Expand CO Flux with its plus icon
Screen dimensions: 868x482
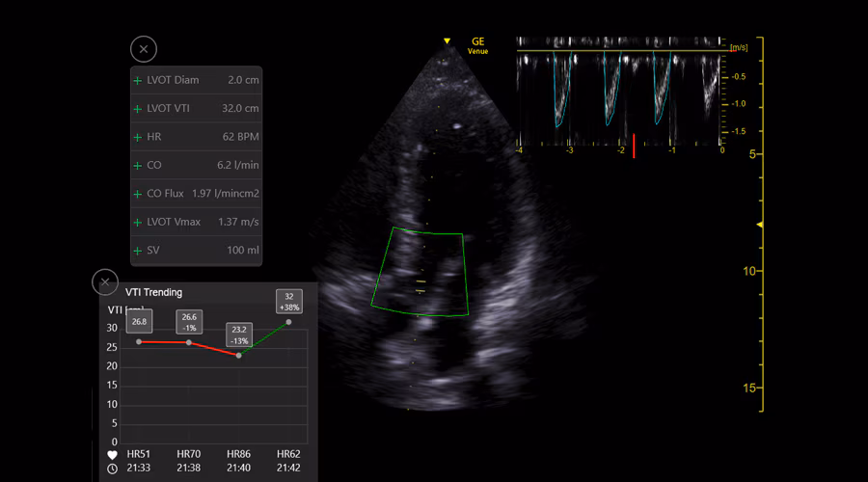[x=138, y=194]
